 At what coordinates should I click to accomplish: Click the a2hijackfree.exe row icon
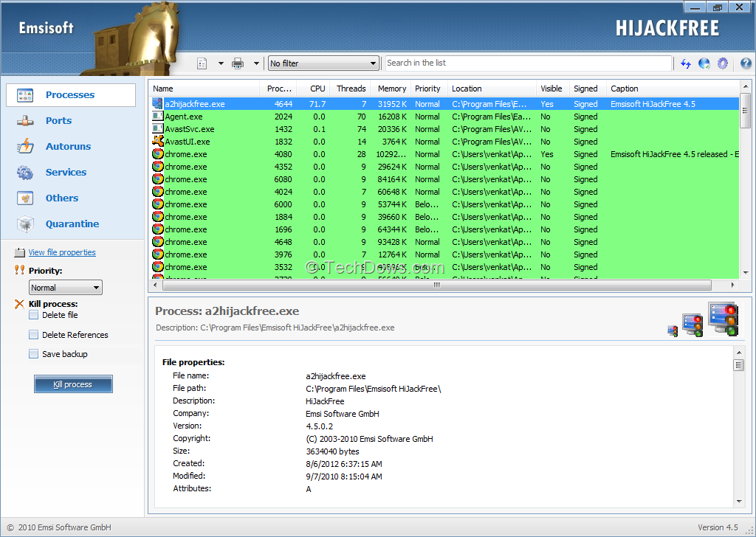tap(158, 103)
